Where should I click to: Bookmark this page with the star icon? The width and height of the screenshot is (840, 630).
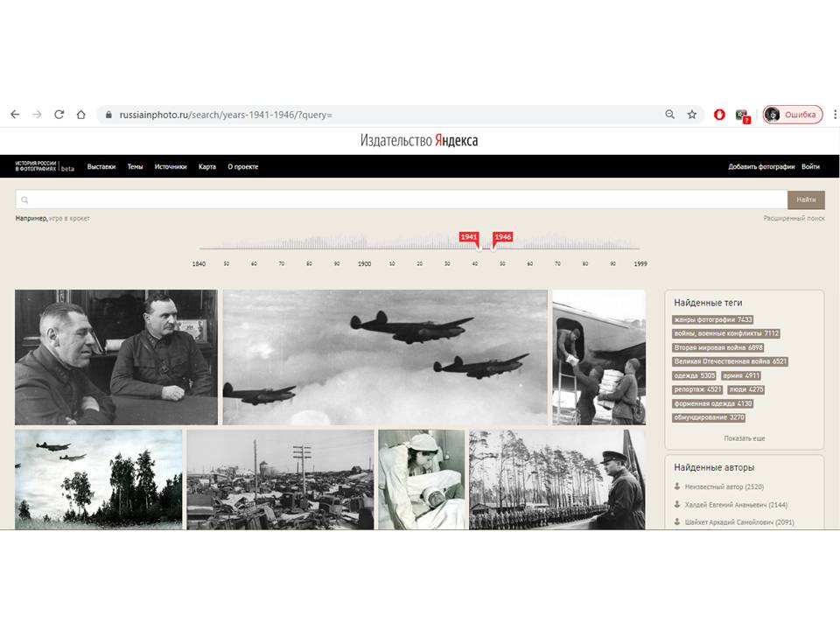pyautogui.click(x=692, y=115)
